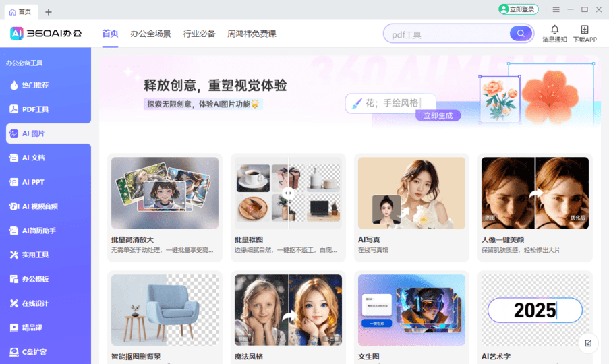Click the 立即生成 banner button
The width and height of the screenshot is (609, 364).
[438, 115]
